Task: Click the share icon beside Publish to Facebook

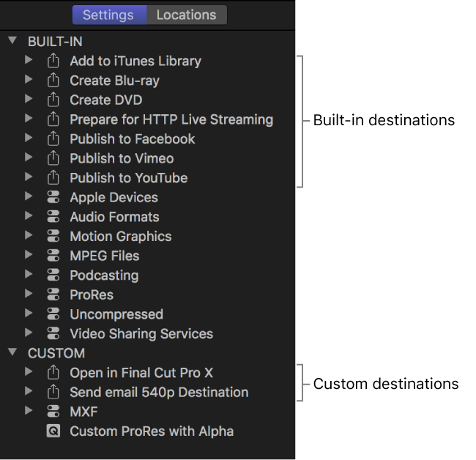Action: coord(53,138)
